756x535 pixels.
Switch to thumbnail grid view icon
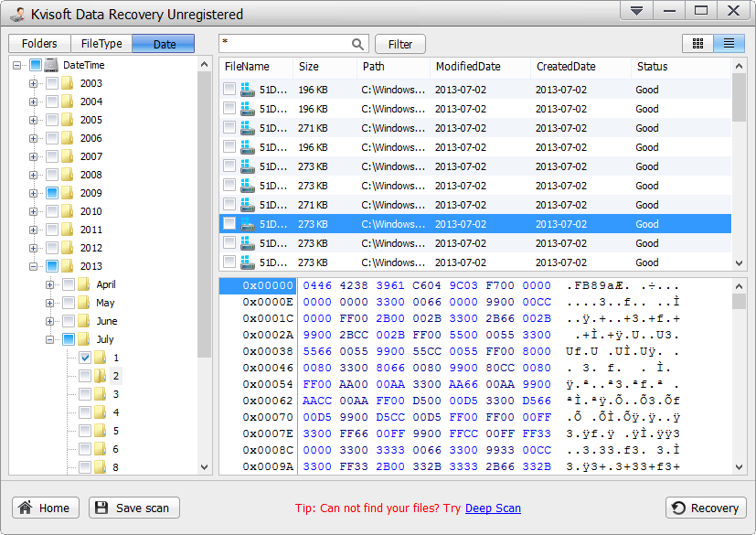coord(697,44)
